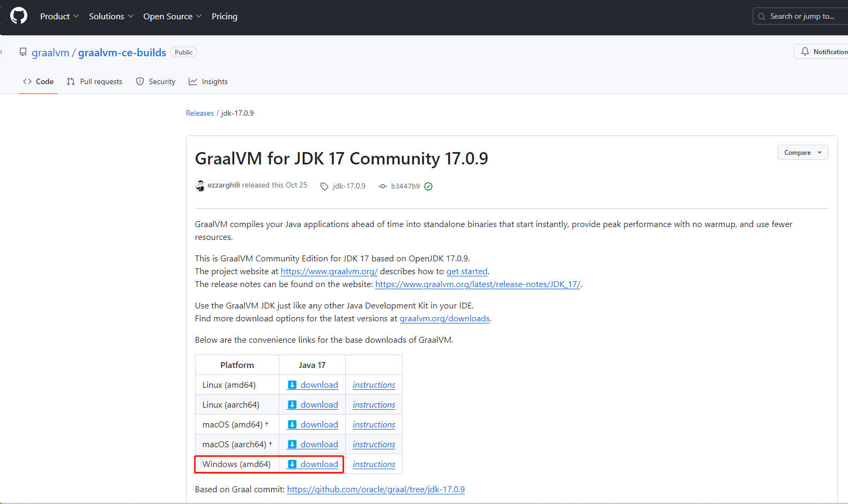This screenshot has width=848, height=504.
Task: Click the magnifier icon in search box
Action: 762,17
